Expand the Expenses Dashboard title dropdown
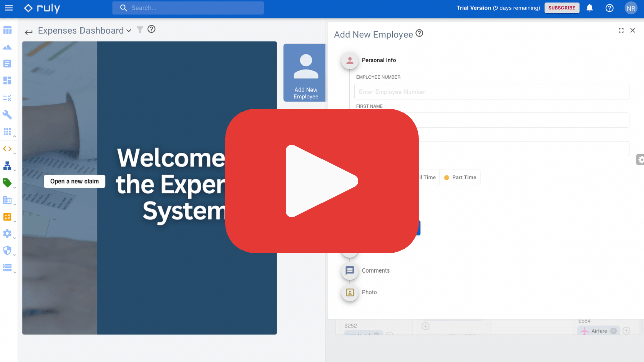The height and width of the screenshot is (362, 644). pos(129,31)
